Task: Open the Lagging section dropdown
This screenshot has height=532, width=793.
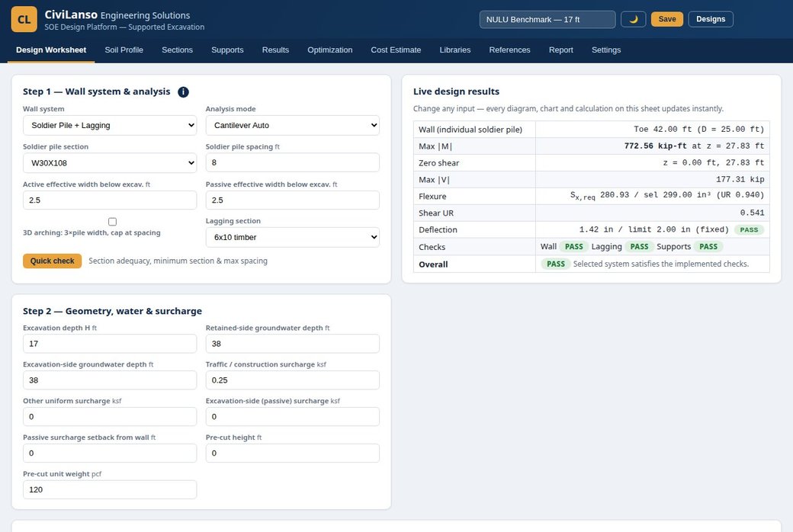Action: pyautogui.click(x=292, y=237)
